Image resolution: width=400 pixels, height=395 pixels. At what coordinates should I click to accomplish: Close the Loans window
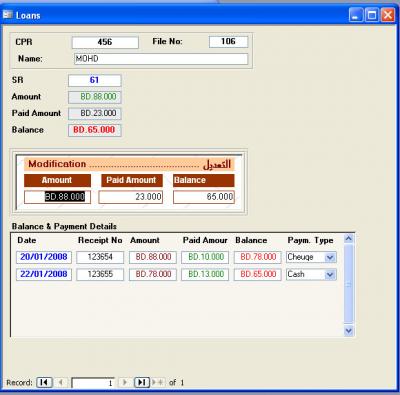(388, 15)
